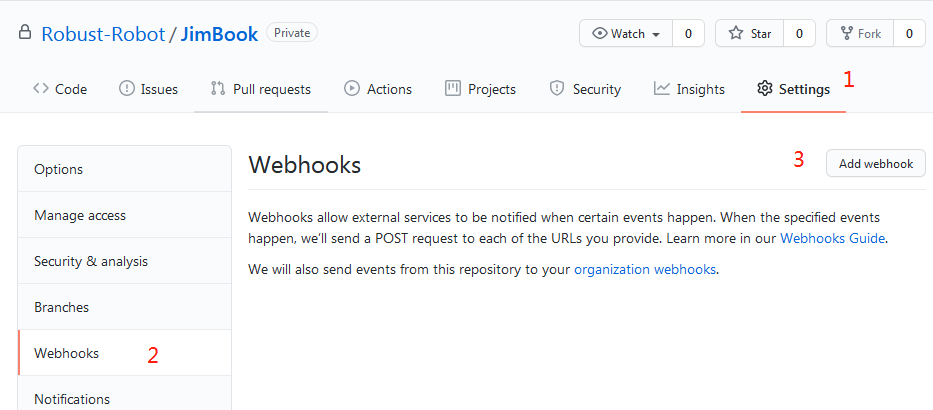This screenshot has height=410, width=933.
Task: Click the Security shield icon
Action: (x=557, y=89)
